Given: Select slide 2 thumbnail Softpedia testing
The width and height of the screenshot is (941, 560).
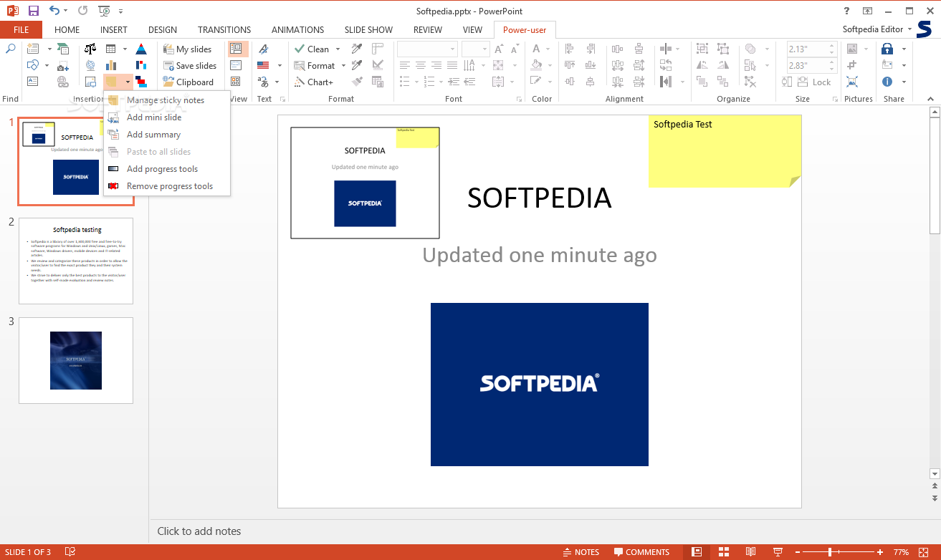Looking at the screenshot, I should (x=76, y=261).
